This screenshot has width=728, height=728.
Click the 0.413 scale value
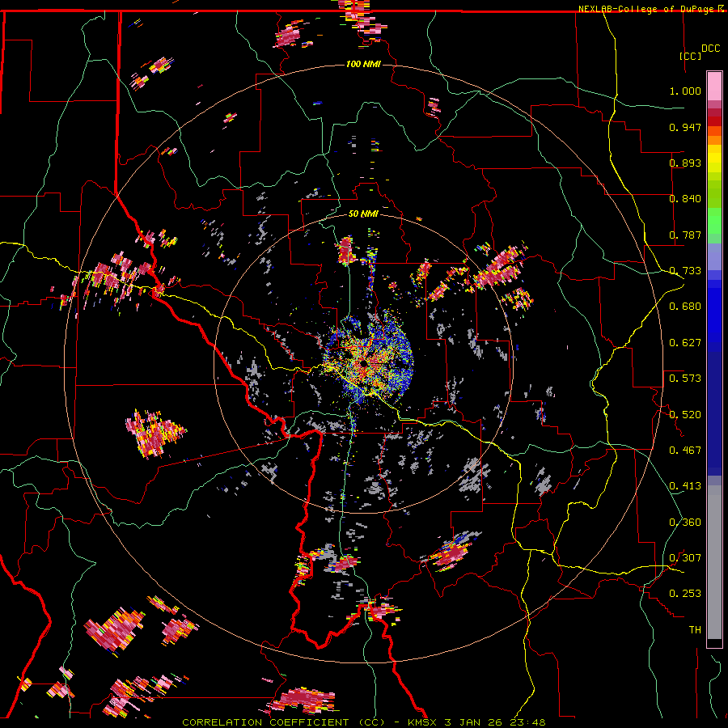[x=685, y=486]
